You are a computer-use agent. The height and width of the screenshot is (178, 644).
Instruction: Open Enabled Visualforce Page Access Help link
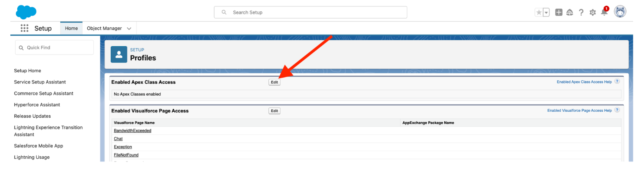tap(579, 110)
